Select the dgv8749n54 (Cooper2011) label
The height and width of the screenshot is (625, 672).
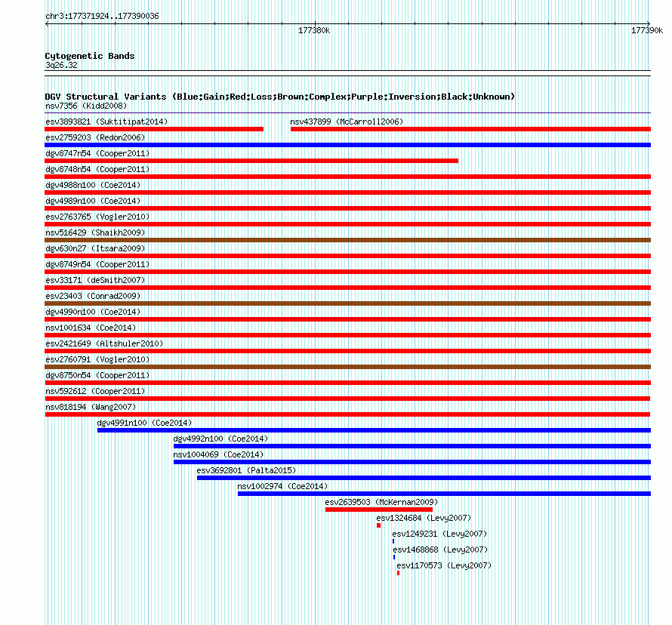[97, 264]
